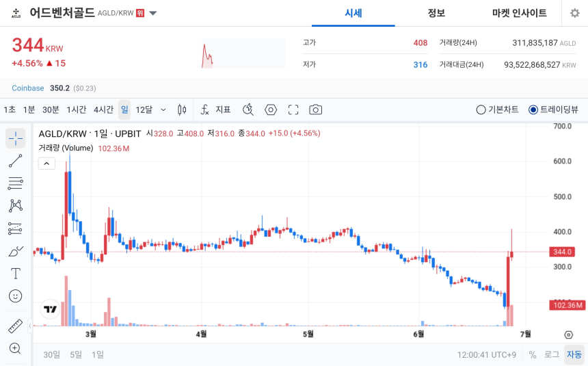
Task: Activate the zoom in tool
Action: [15, 348]
